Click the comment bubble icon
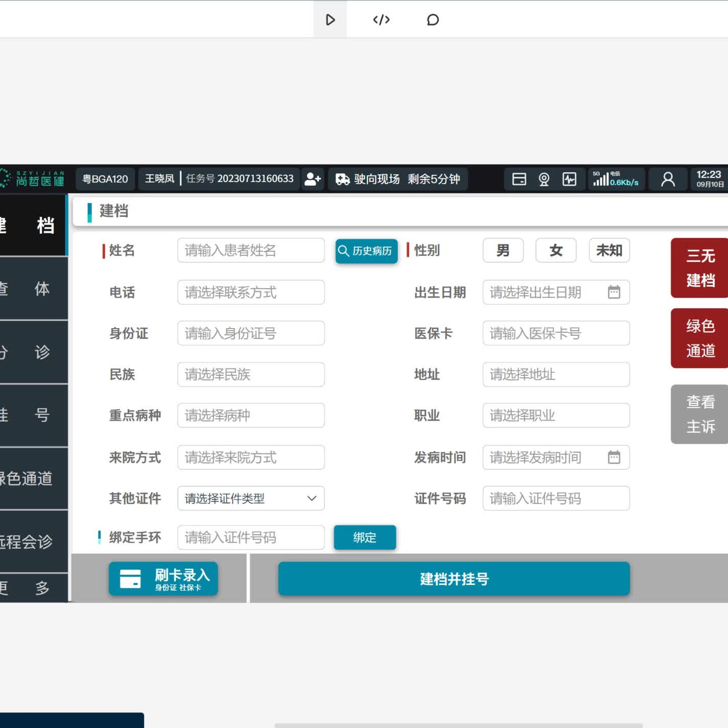Image resolution: width=728 pixels, height=728 pixels. click(433, 20)
